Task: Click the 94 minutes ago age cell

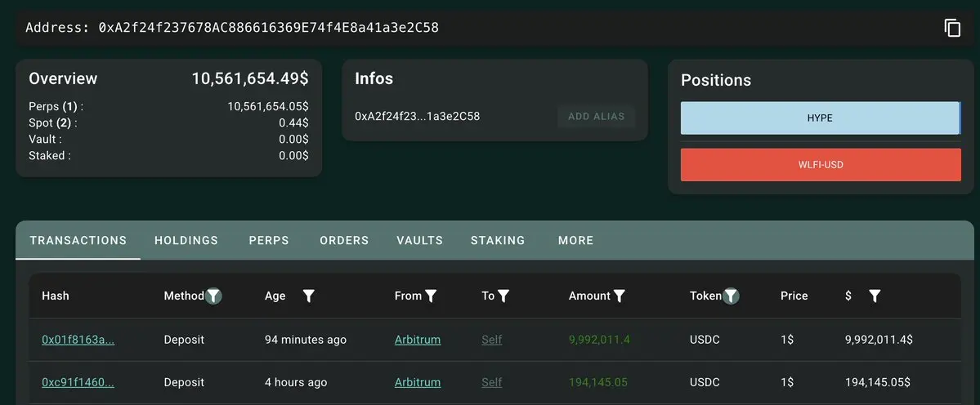Action: (x=306, y=340)
